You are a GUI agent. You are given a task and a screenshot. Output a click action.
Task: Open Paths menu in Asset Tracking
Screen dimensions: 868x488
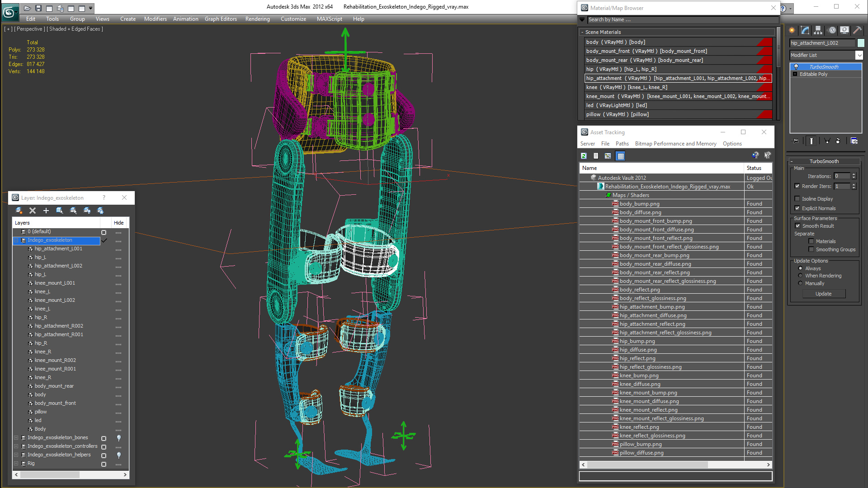tap(622, 144)
